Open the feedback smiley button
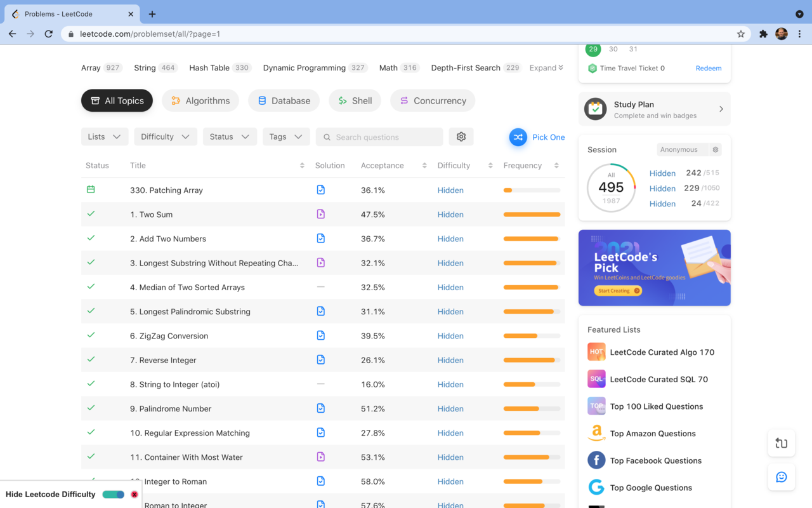 tap(782, 477)
